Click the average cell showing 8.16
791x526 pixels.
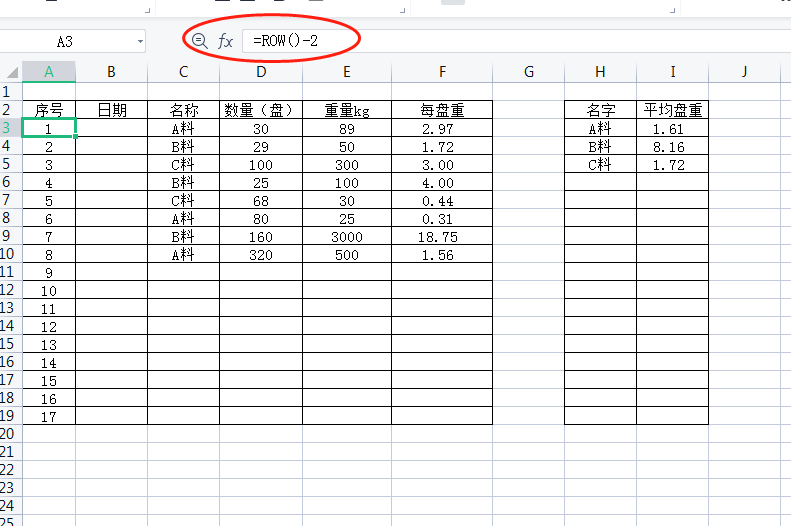[x=672, y=146]
